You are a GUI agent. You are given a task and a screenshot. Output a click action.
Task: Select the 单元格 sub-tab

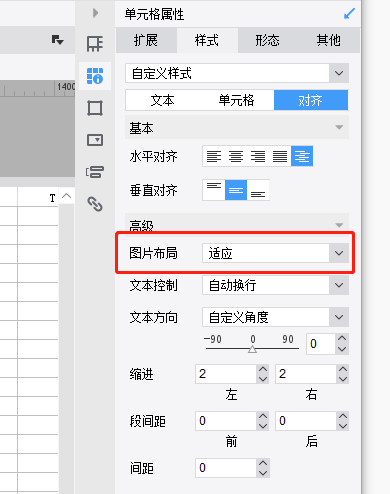click(236, 100)
